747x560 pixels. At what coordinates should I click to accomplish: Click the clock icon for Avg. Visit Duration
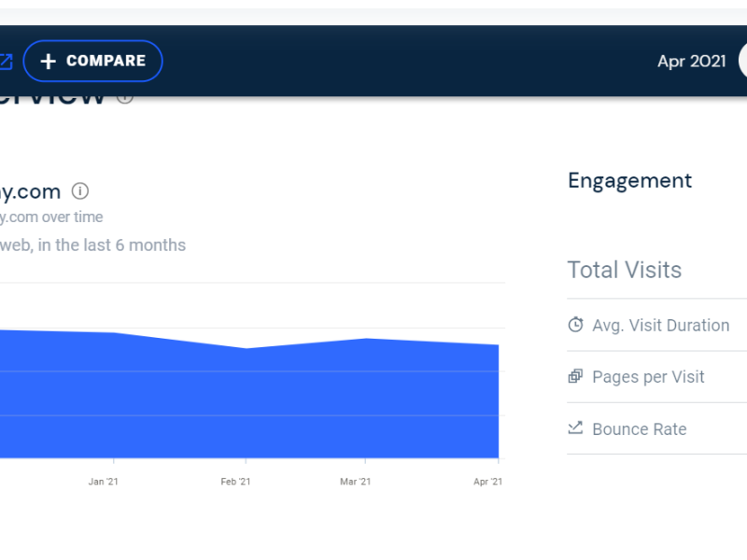[575, 325]
